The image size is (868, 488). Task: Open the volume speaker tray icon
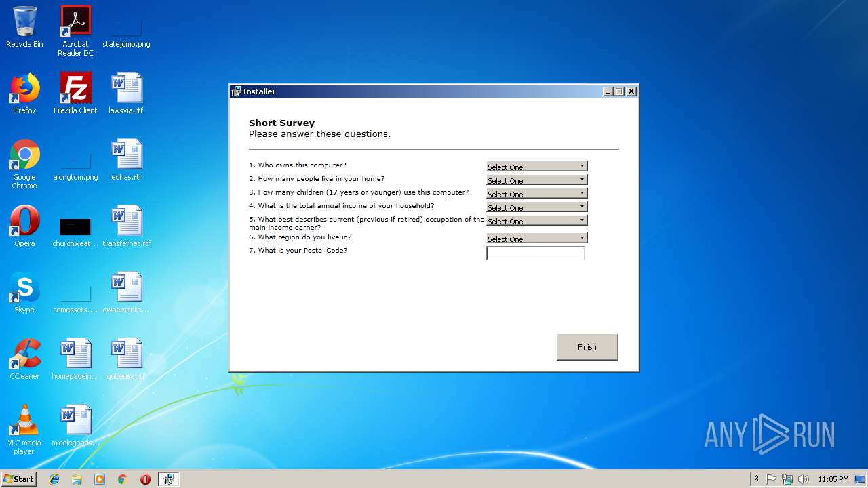click(x=804, y=479)
